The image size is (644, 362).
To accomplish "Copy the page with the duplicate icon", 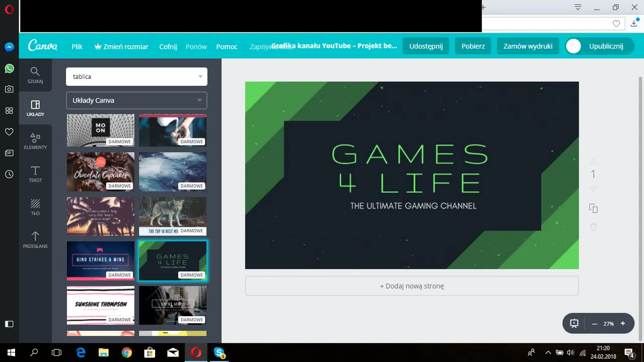I will (593, 208).
